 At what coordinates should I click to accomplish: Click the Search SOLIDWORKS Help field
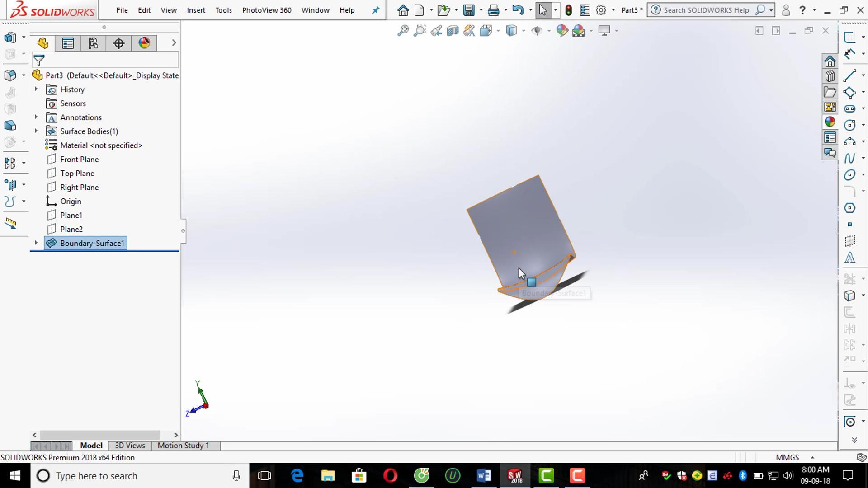click(x=706, y=10)
